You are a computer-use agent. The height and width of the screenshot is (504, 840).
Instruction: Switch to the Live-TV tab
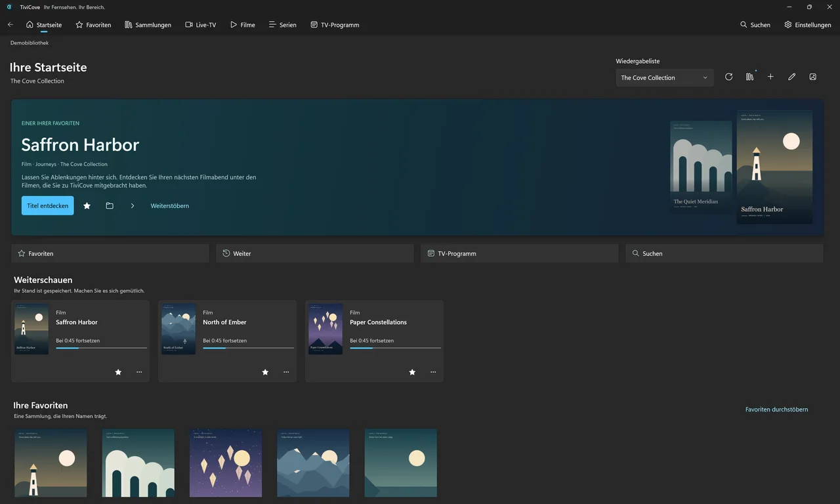(x=200, y=25)
